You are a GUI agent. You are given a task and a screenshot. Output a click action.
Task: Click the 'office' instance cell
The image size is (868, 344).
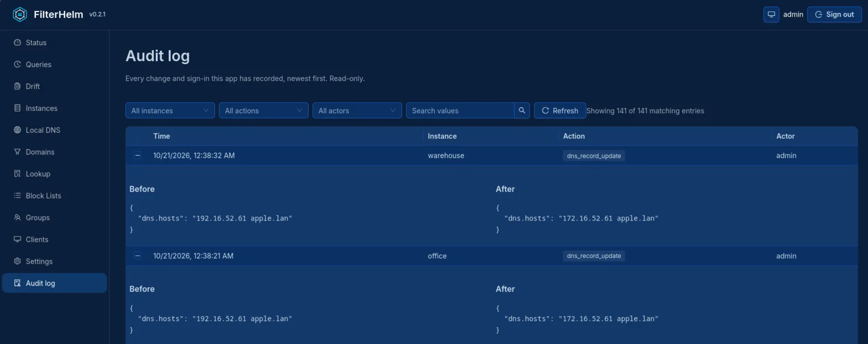pyautogui.click(x=437, y=256)
